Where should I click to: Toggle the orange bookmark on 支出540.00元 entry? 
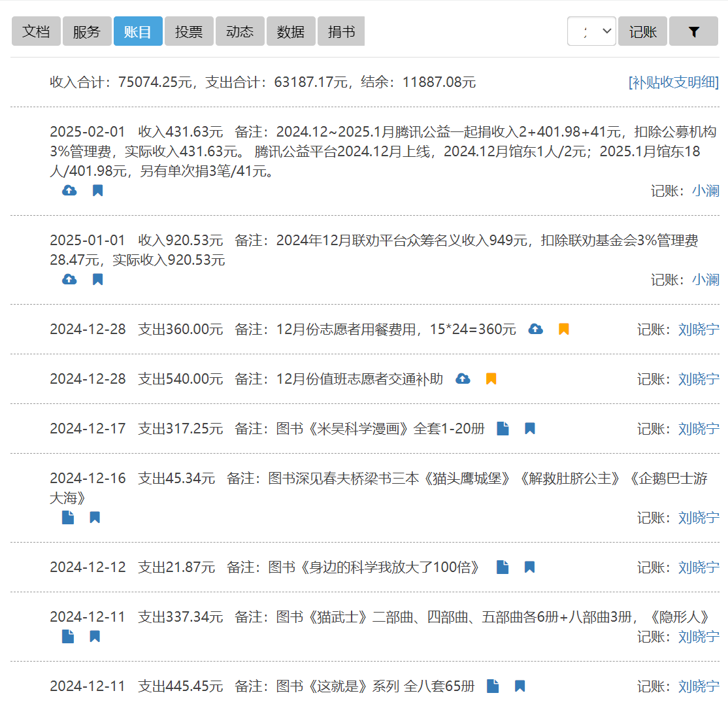491,379
